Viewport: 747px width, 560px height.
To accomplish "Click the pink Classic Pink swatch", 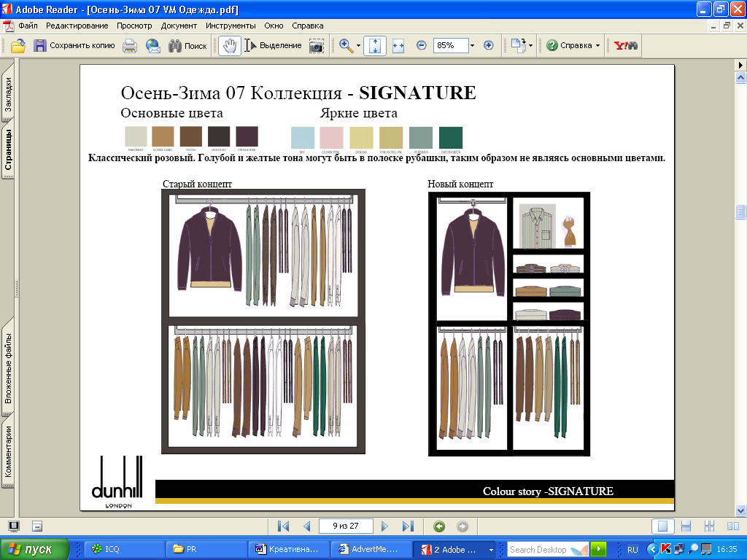I will tap(332, 138).
